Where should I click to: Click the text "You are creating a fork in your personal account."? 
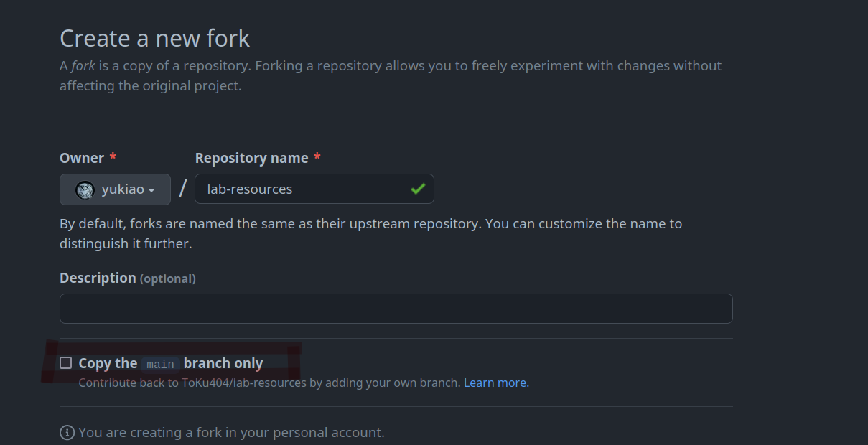(231, 433)
